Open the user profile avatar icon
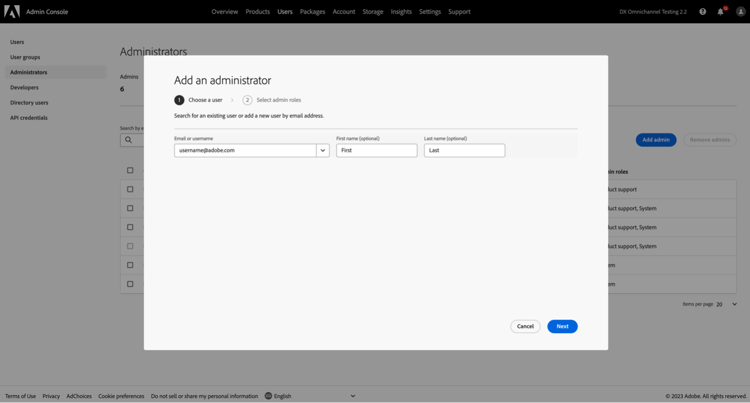 (740, 11)
